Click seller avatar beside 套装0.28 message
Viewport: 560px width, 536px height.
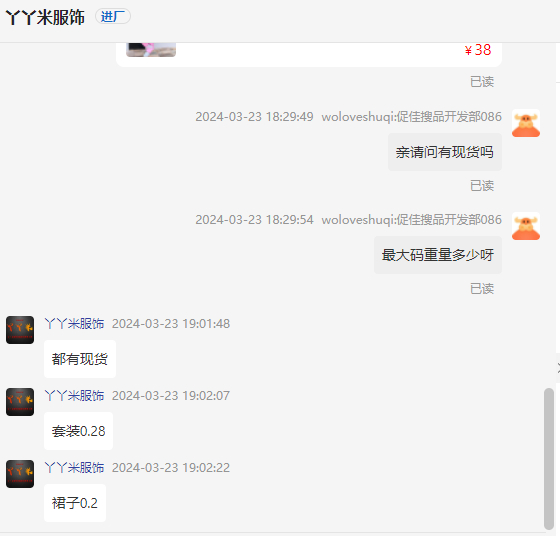coord(20,402)
